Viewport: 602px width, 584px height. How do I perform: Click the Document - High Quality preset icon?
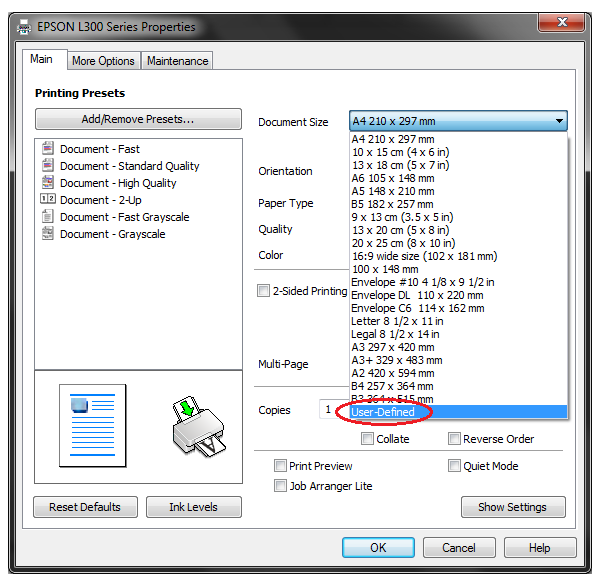[48, 182]
